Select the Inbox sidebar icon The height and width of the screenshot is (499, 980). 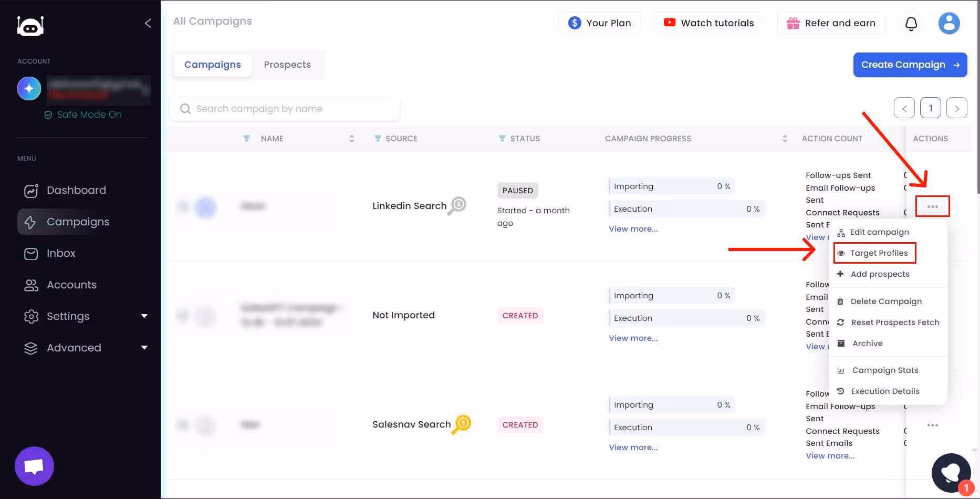tap(31, 253)
